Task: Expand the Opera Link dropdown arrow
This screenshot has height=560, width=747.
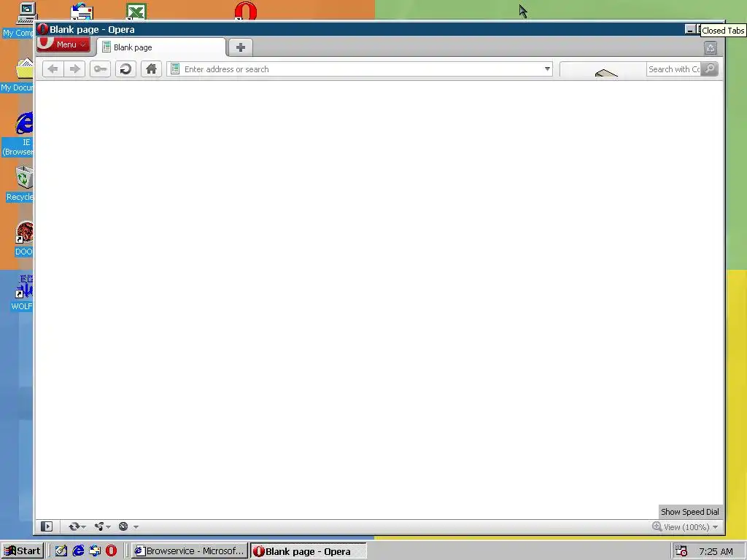Action: tap(84, 526)
